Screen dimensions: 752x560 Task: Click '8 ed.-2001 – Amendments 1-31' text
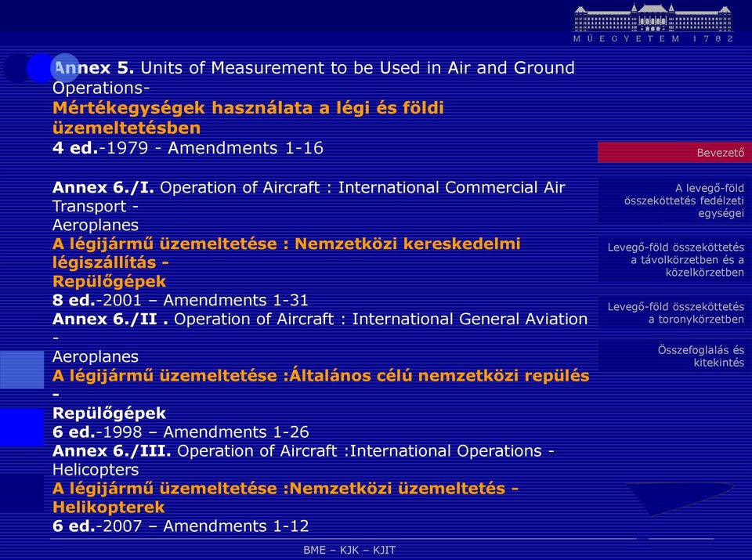pyautogui.click(x=180, y=300)
